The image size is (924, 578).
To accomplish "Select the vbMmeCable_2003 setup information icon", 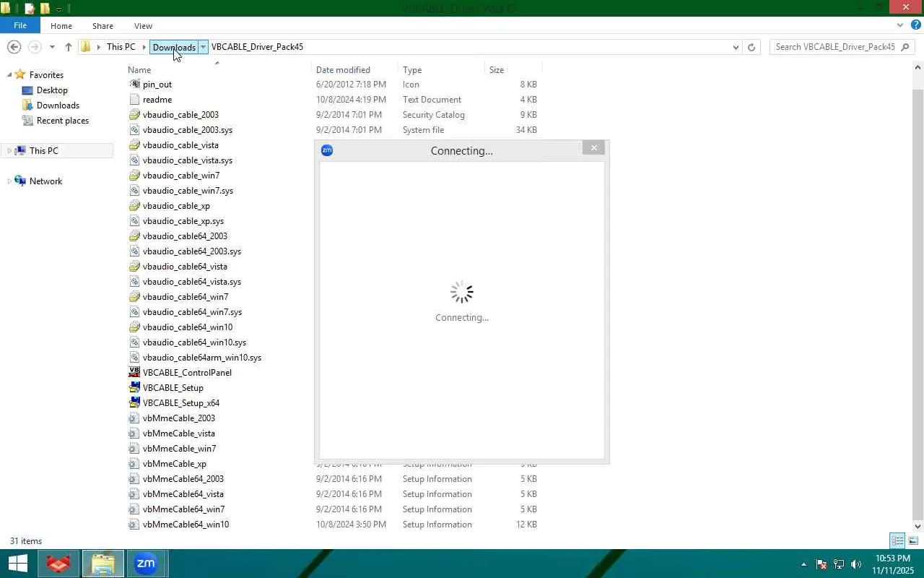I will (x=134, y=418).
